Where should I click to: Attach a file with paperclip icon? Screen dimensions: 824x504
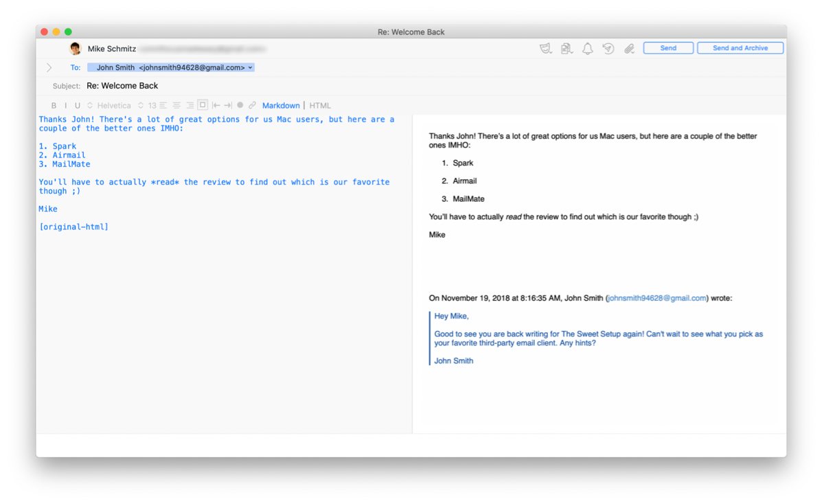pos(629,49)
